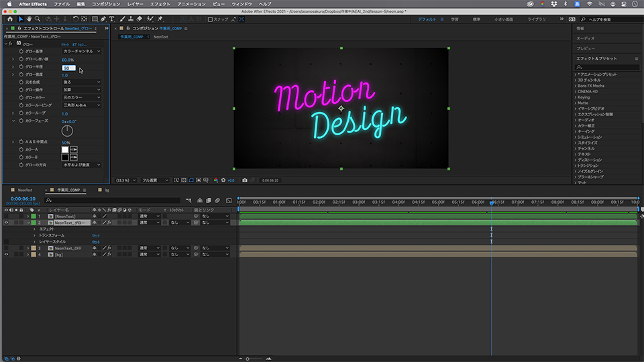This screenshot has height=362, width=644.
Task: Click the Home icon in the toolbar
Action: [9, 19]
